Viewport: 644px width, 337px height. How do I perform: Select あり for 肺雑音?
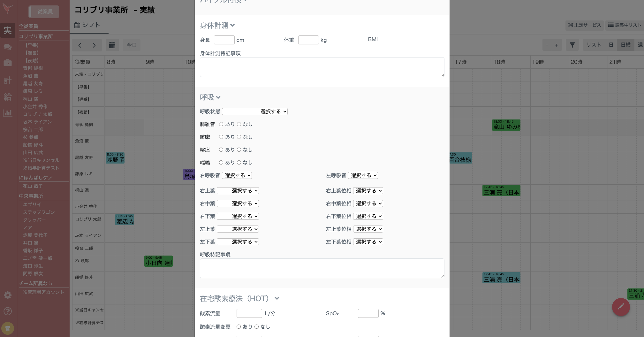[x=221, y=124]
